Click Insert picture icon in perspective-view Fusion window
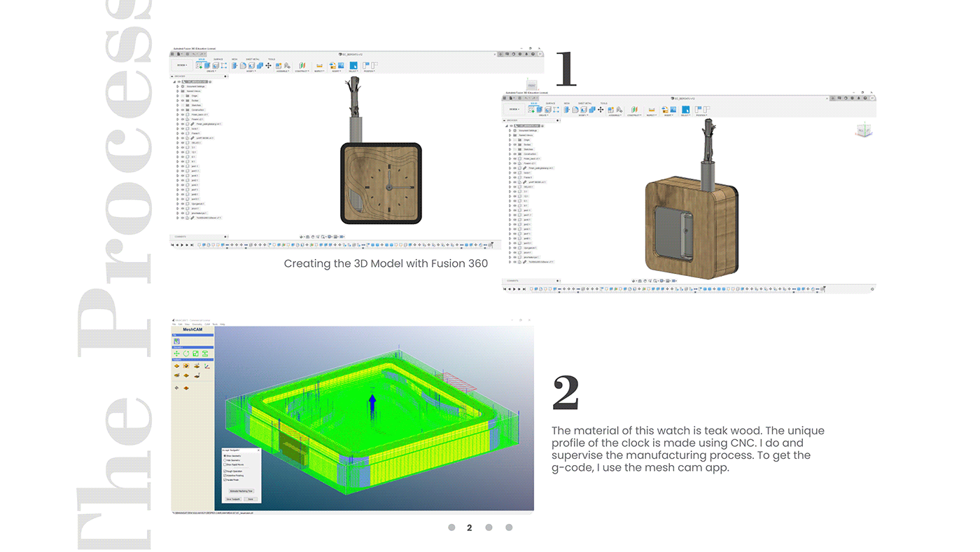Viewport: 980px width, 552px height. tap(673, 109)
